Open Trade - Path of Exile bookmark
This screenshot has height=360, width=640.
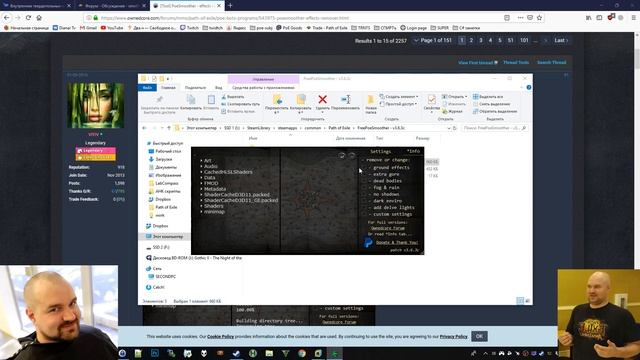[327, 28]
